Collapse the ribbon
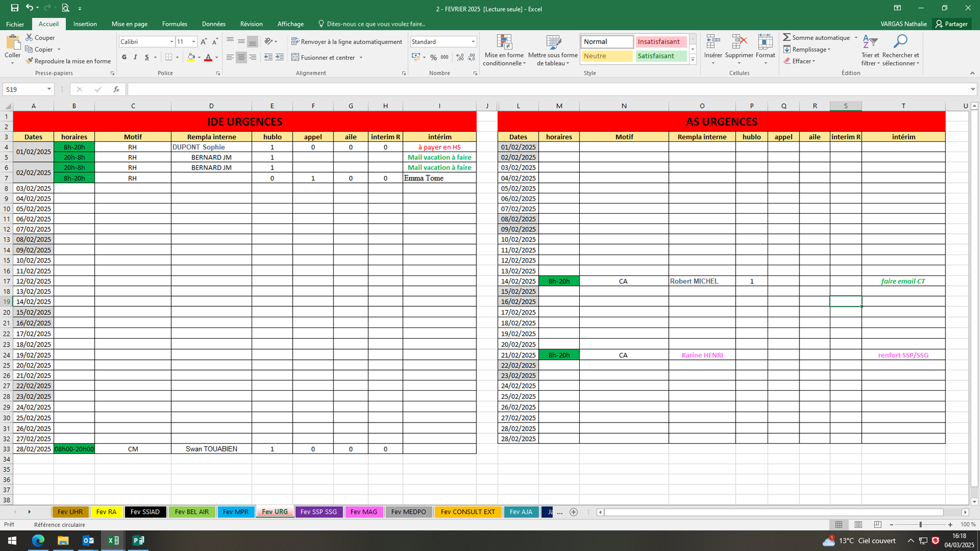Screen dimensions: 980x551 click(x=972, y=73)
